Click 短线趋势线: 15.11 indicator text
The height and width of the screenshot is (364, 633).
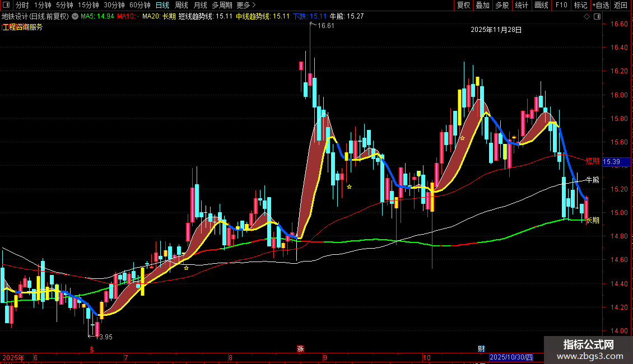point(206,16)
